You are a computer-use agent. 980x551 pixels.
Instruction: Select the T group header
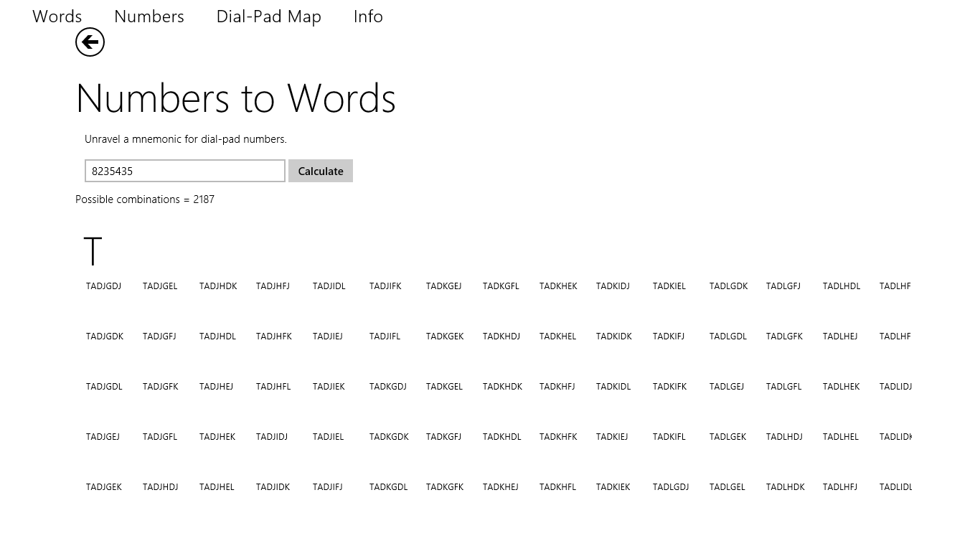[93, 251]
